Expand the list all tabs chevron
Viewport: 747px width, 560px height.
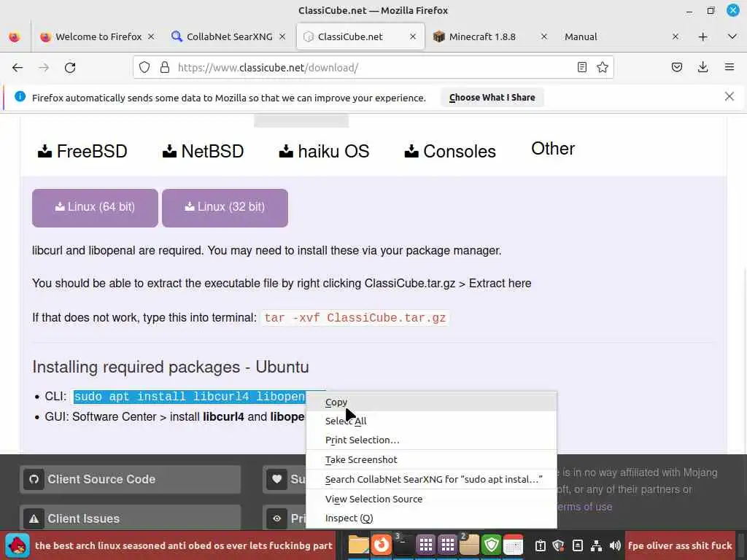(732, 36)
